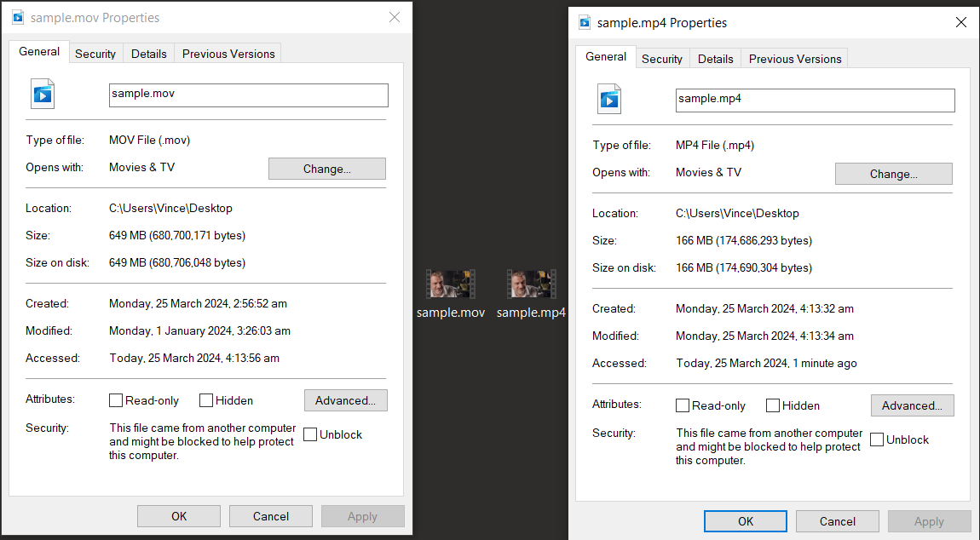Click the title bar icon of sample.mp4 Properties
Image resolution: width=980 pixels, height=540 pixels.
coord(585,23)
